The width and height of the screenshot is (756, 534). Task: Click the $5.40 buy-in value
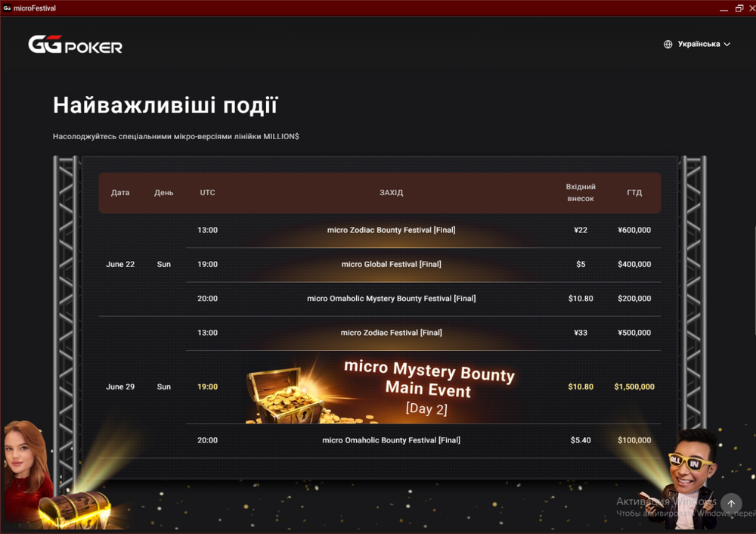(x=581, y=440)
